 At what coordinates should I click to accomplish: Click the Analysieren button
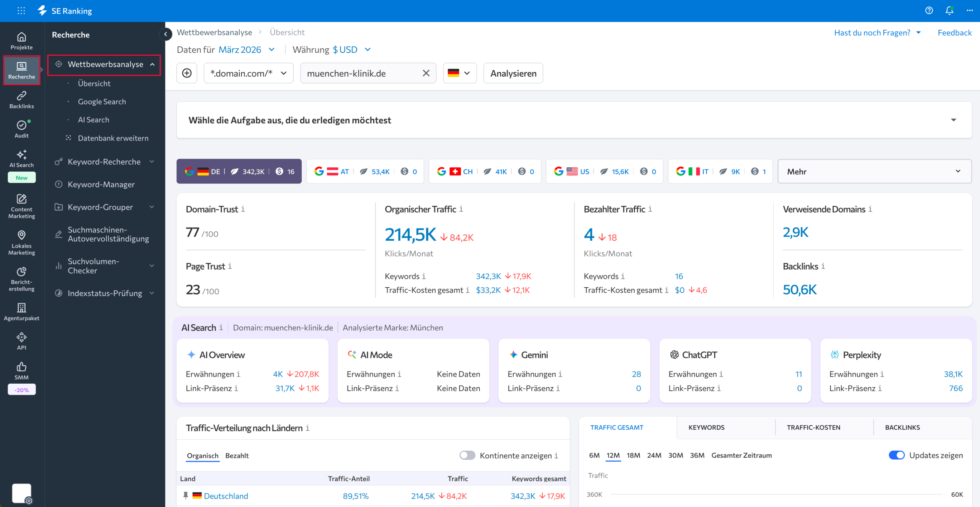(x=513, y=73)
